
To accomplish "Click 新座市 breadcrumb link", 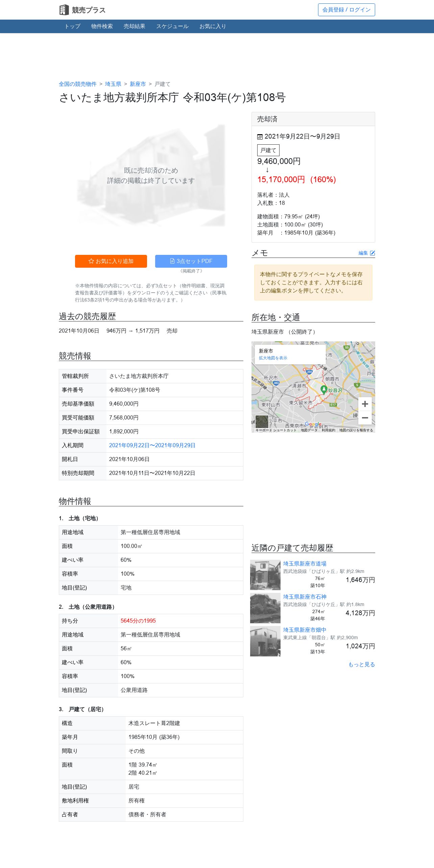I will click(138, 84).
